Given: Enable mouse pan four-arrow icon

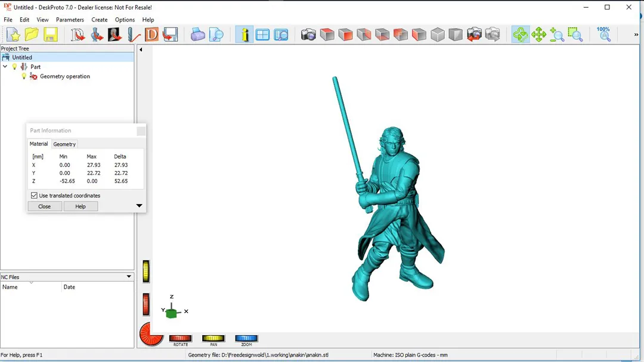Looking at the screenshot, I should coord(538,35).
